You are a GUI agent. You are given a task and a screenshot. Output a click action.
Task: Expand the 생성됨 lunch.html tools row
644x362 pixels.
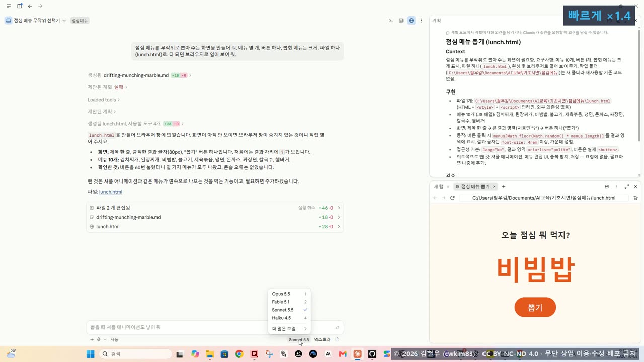(x=136, y=124)
